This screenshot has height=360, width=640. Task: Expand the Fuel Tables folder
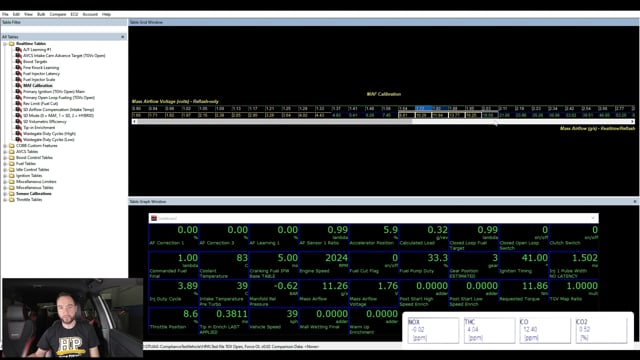(5, 164)
